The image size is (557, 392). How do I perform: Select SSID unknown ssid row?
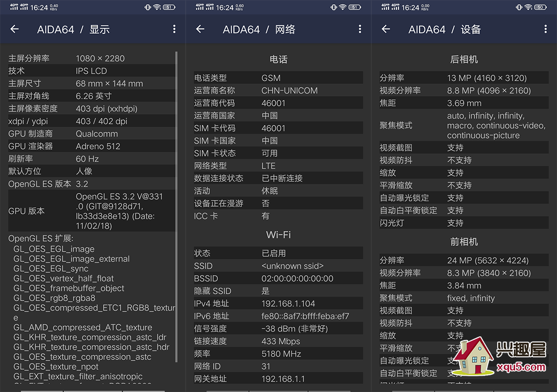tap(278, 266)
